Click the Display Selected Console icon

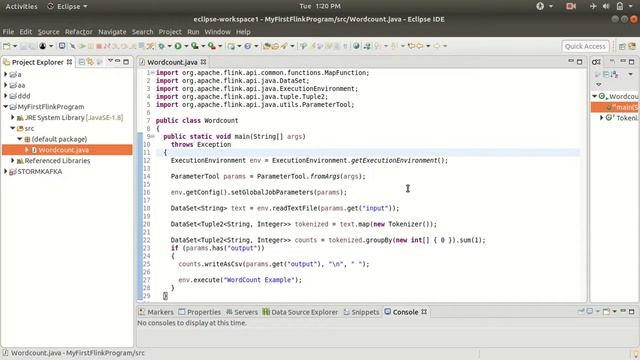[x=590, y=311]
